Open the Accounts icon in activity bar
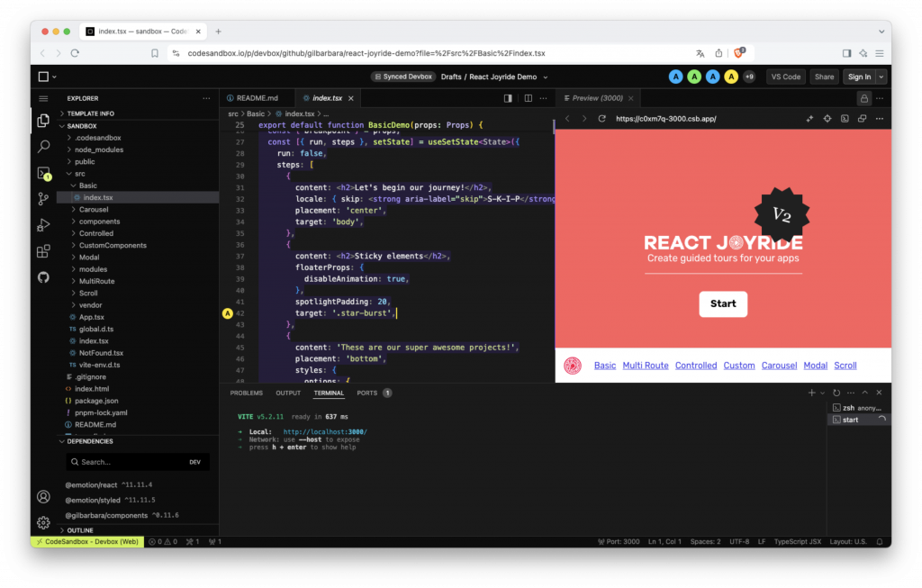This screenshot has height=588, width=922. click(43, 497)
